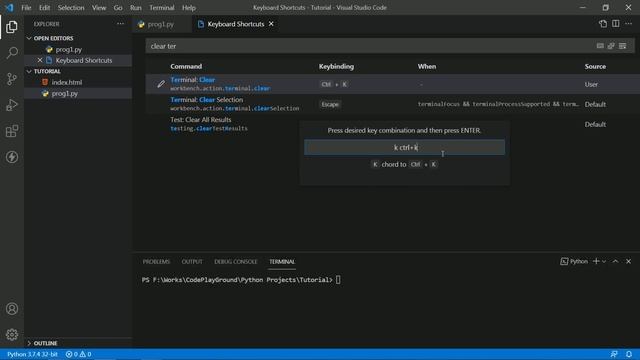Open index.html in the Tutorial folder
The height and width of the screenshot is (360, 640).
pos(67,82)
